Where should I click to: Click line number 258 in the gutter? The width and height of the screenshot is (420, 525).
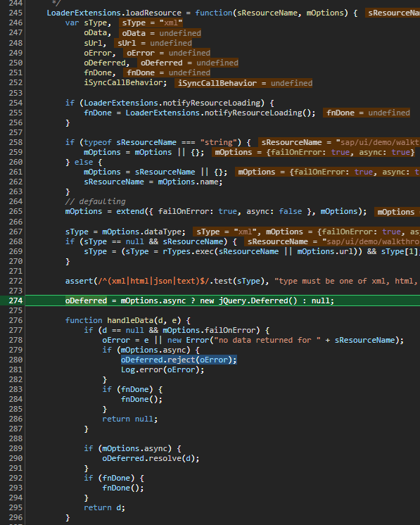pos(15,142)
